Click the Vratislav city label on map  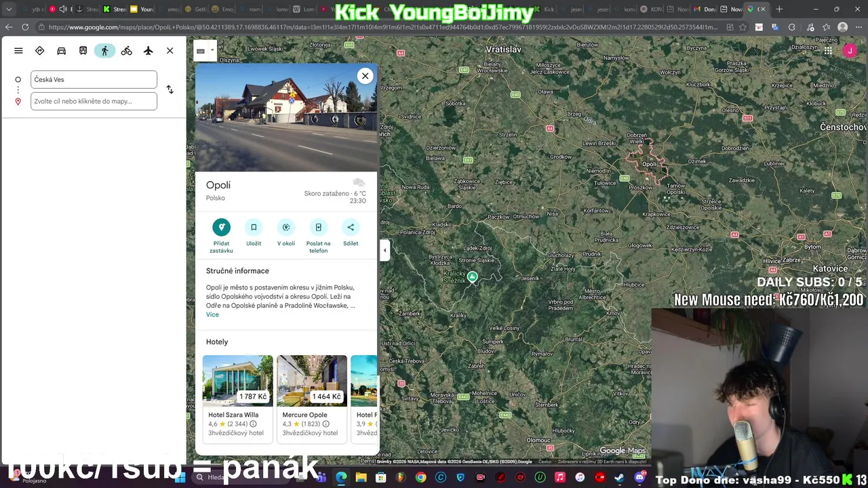tap(503, 49)
